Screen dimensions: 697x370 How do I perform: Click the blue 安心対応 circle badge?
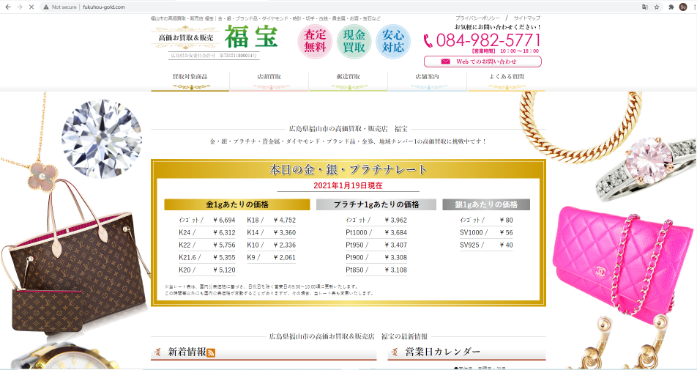[393, 41]
